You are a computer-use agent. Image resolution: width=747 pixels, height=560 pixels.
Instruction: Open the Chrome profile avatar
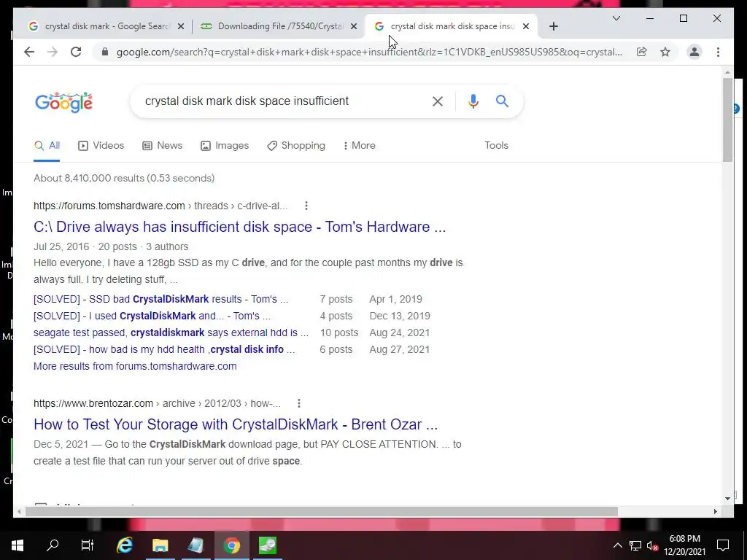point(694,52)
